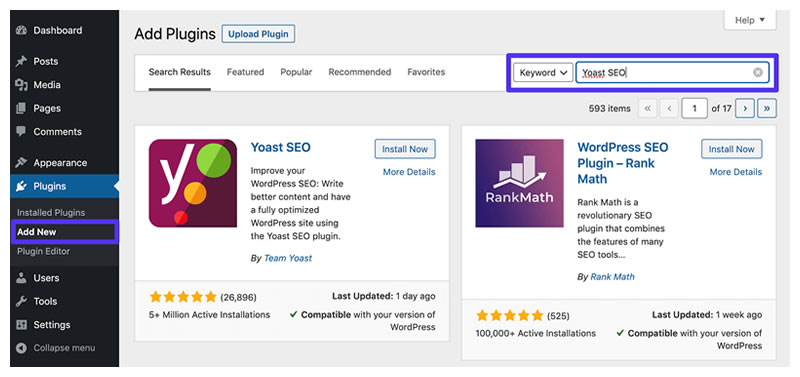The image size is (800, 377).
Task: View More Details for Yoast SEO
Action: 409,172
